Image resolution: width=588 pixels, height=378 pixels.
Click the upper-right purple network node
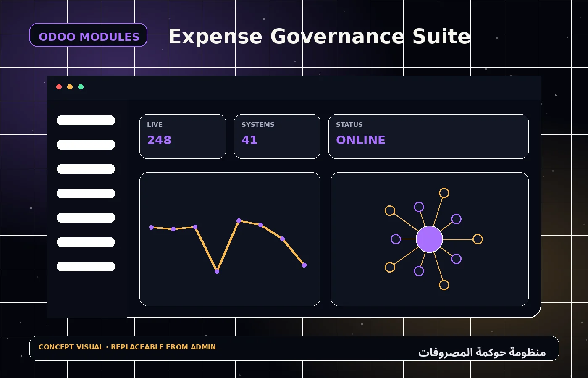[457, 219]
